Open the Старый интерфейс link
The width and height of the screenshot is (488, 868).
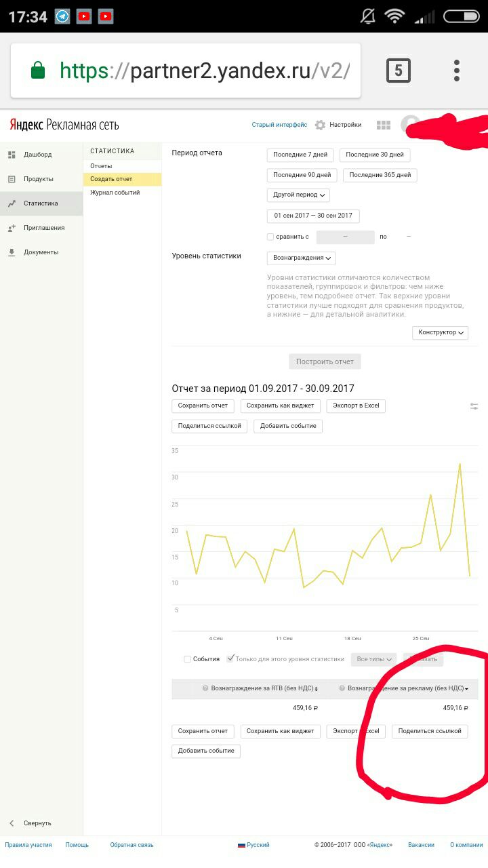click(279, 125)
